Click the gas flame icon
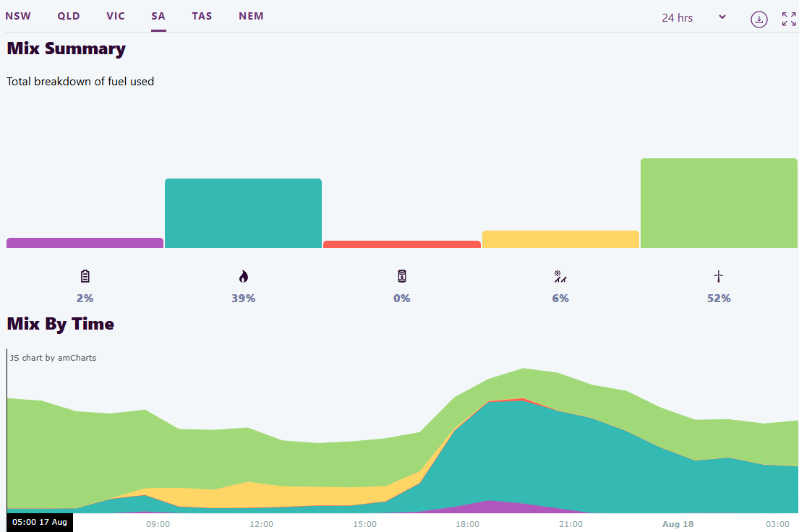 (244, 276)
